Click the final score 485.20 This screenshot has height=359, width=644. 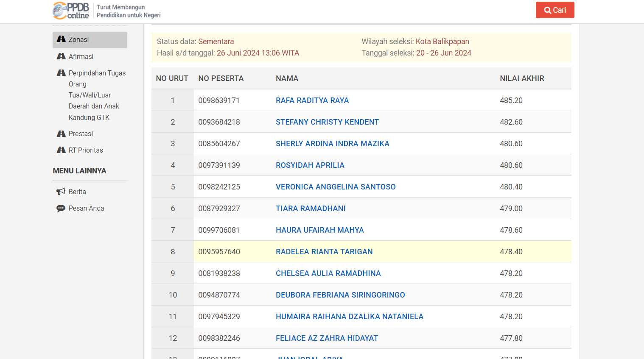pyautogui.click(x=511, y=100)
